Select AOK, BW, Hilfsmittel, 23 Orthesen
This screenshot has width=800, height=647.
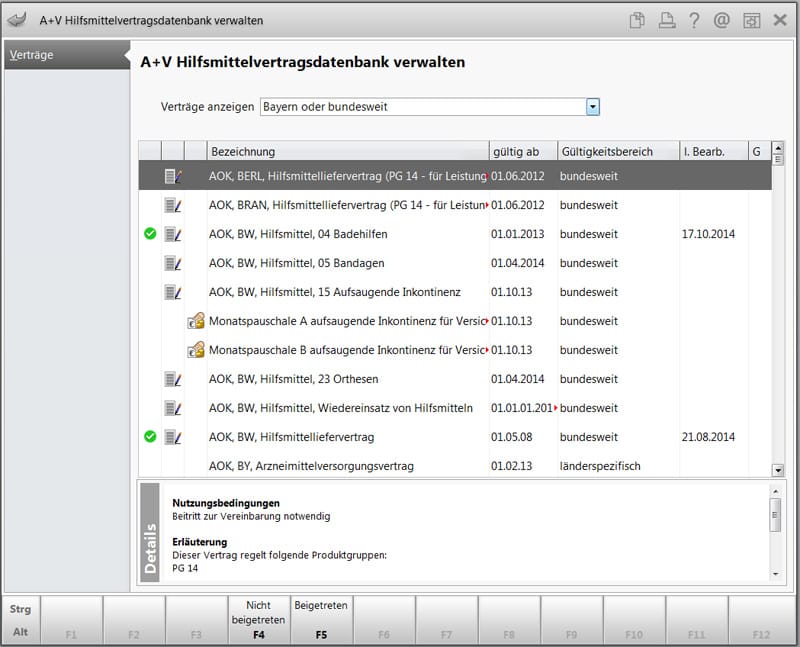293,379
